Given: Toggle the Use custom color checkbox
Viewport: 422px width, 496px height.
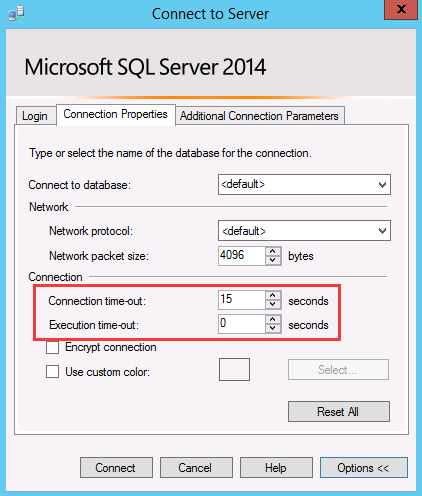Looking at the screenshot, I should click(x=52, y=371).
